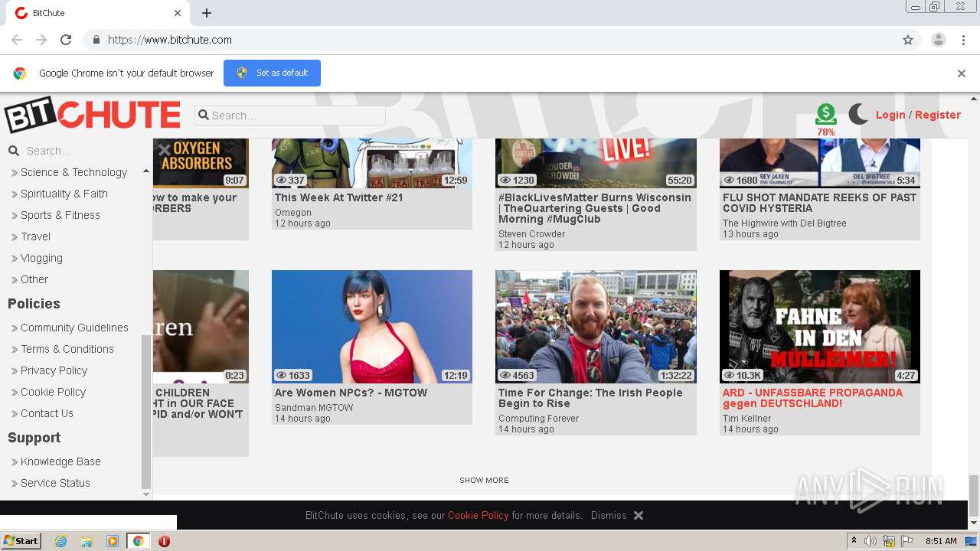Viewport: 980px width, 551px height.
Task: Click magnifier icon in header search
Action: [x=204, y=116]
